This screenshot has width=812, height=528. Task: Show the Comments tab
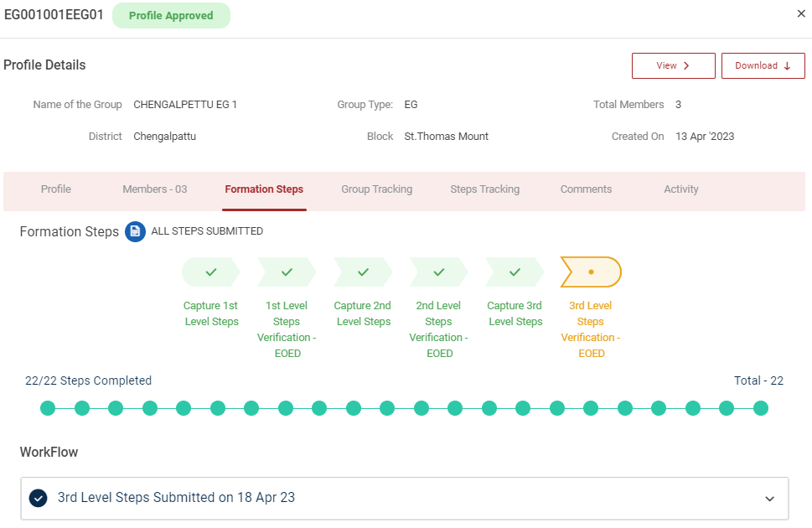[586, 189]
